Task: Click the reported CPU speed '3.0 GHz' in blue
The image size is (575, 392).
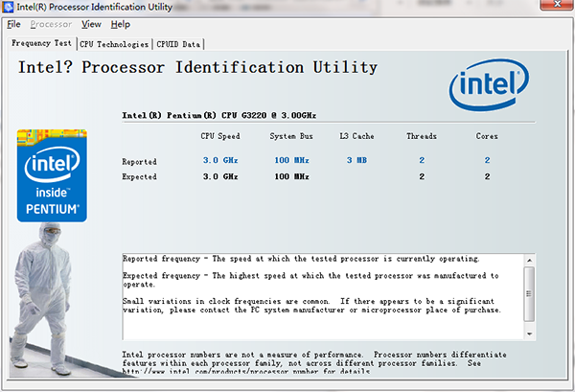Action: 220,160
